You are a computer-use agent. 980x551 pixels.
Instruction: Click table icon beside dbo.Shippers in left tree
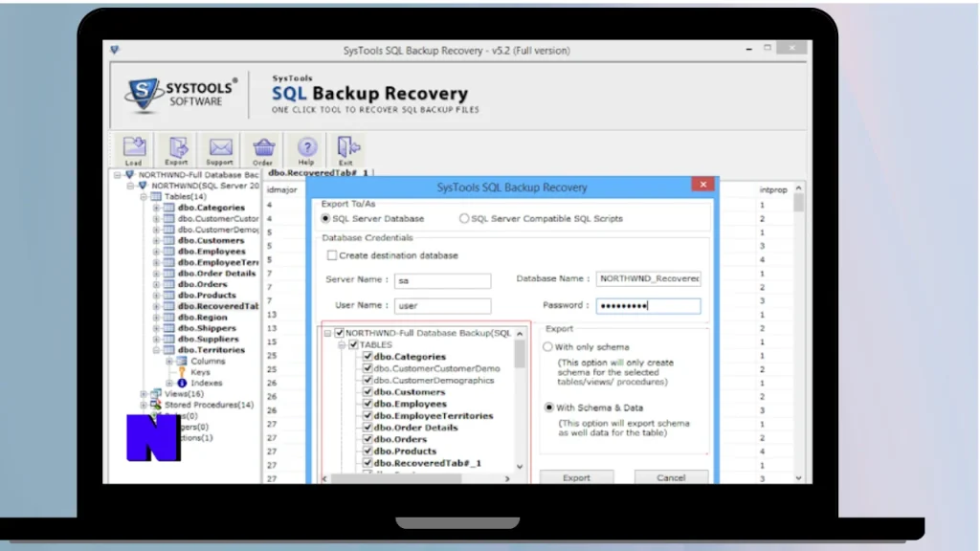click(168, 328)
